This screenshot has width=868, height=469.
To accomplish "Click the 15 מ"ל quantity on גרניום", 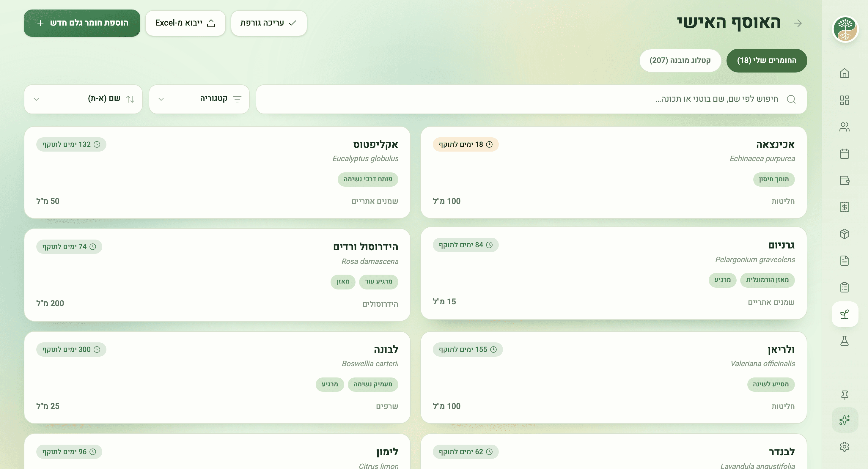I will point(444,302).
